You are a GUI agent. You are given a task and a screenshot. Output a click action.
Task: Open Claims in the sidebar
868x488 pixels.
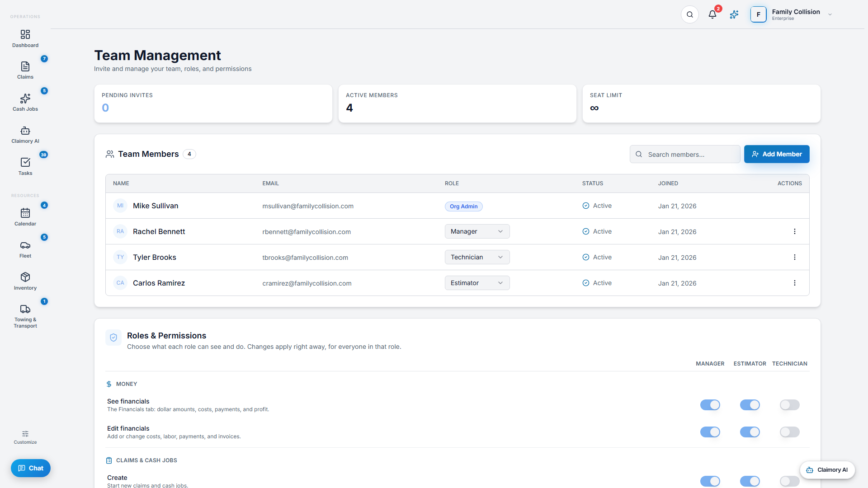point(25,70)
